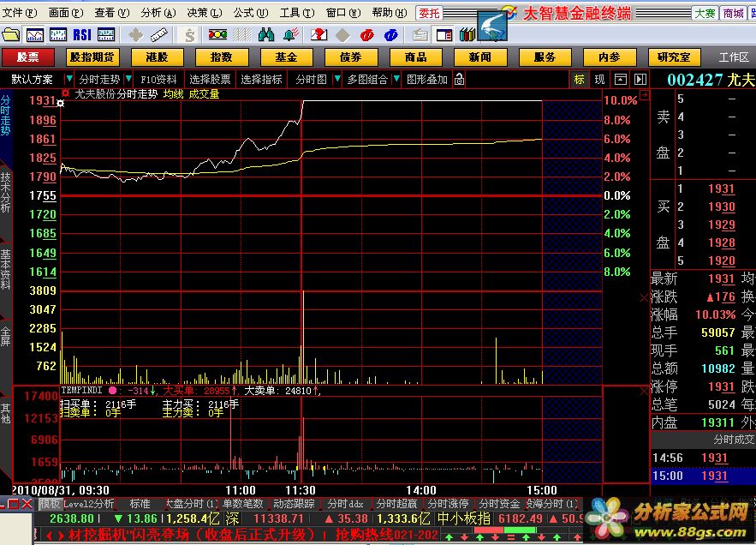Toggle the 现 display mode button

[x=599, y=79]
